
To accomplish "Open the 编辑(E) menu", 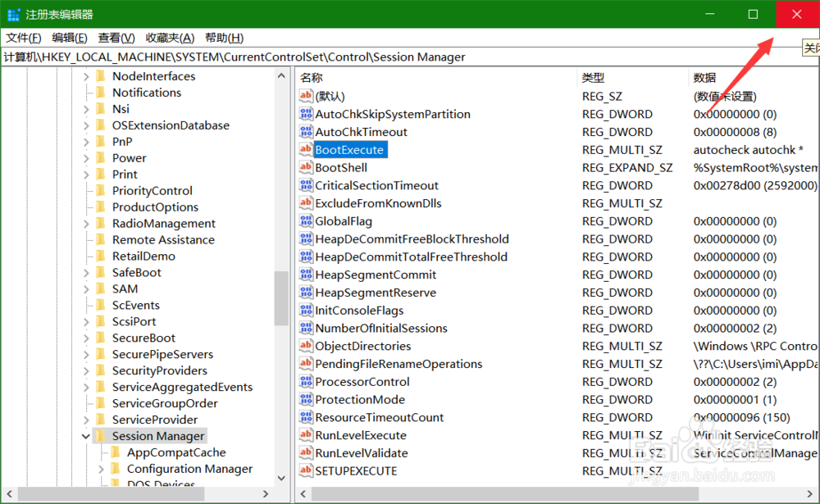I will tap(70, 38).
